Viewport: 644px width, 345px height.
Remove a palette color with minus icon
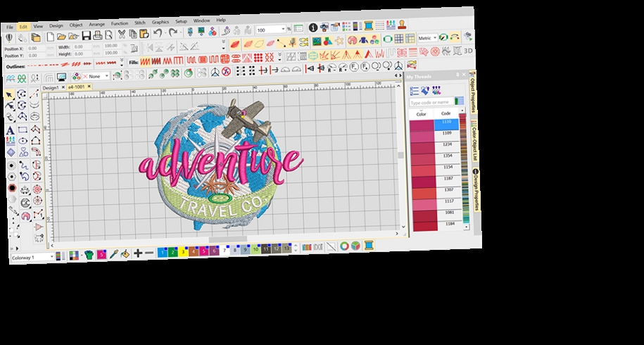(149, 253)
